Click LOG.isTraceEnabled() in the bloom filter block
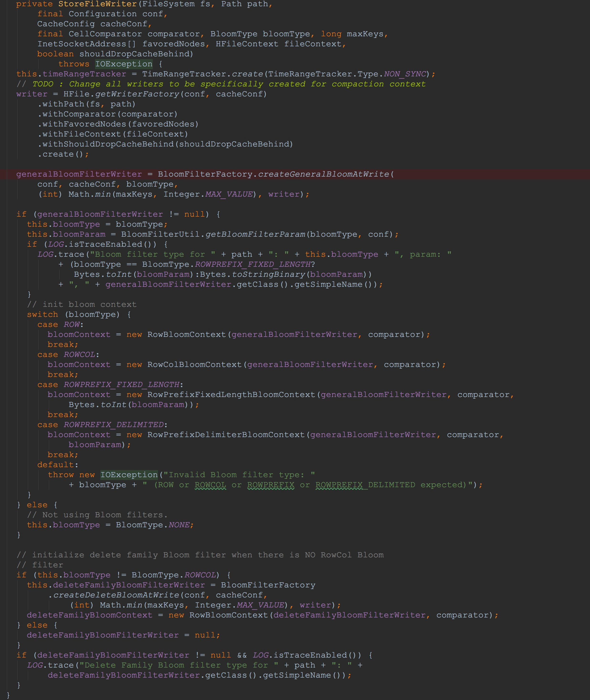Screen dimensions: 590x700 [x=102, y=244]
